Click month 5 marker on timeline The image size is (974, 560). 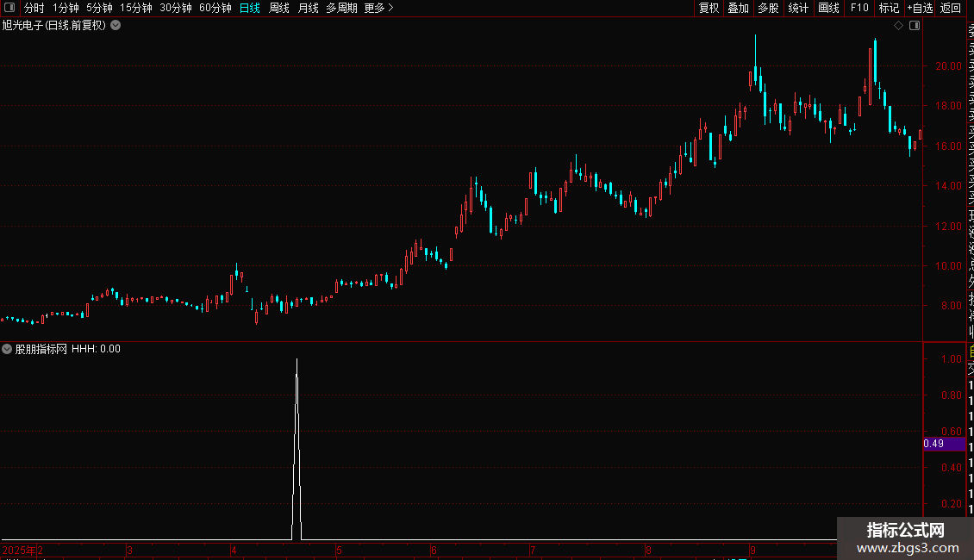(339, 550)
